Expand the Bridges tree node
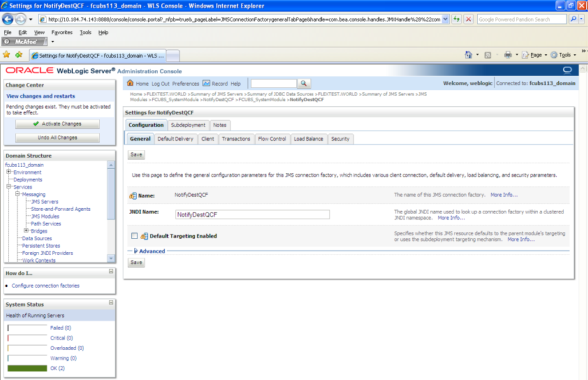 [26, 231]
